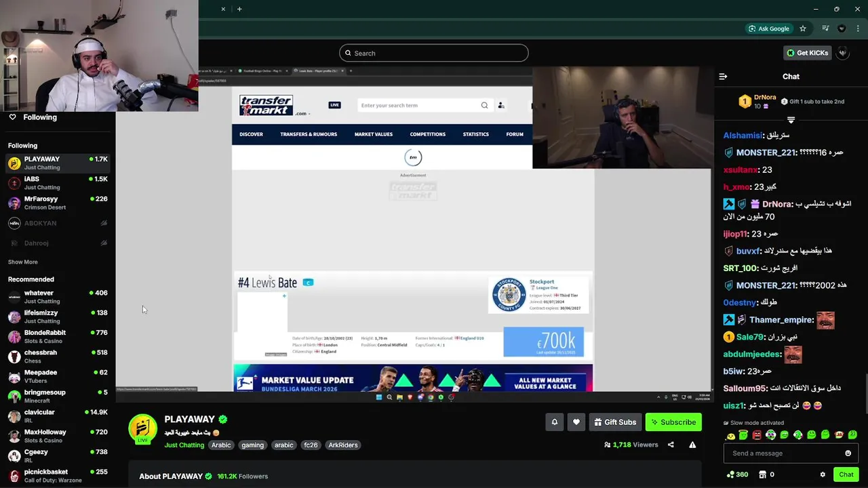Open the emoji picker in the message box
This screenshot has width=868, height=488.
click(x=848, y=453)
